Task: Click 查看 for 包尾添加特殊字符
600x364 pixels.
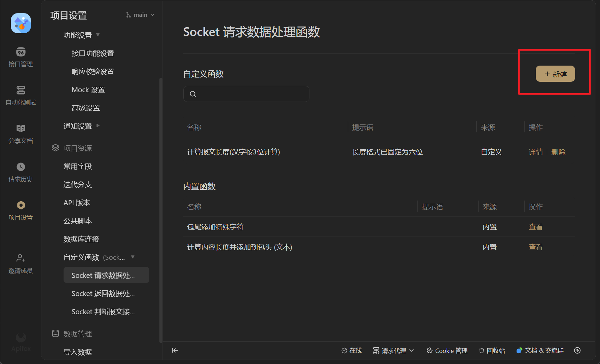Action: click(x=535, y=227)
